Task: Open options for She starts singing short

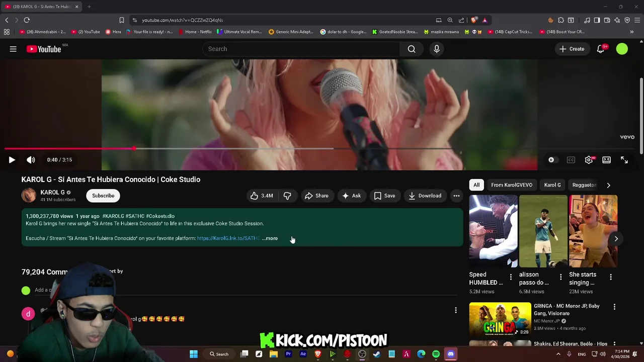Action: 610,277
